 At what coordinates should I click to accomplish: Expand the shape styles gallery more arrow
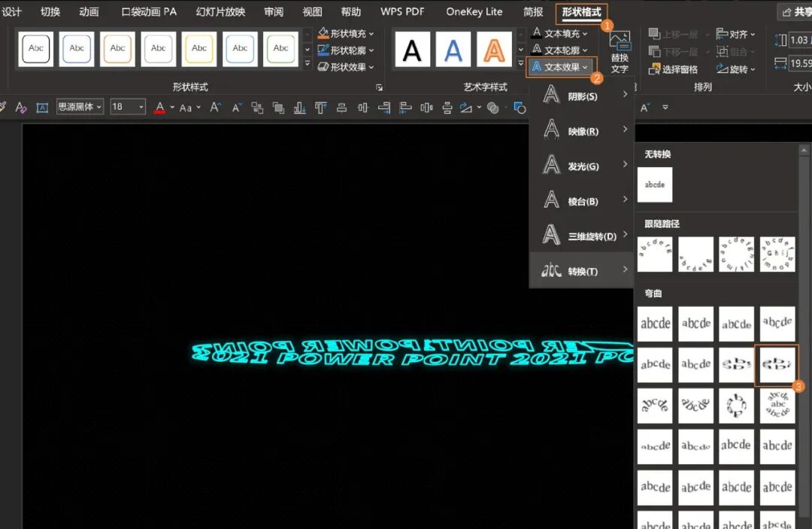click(307, 63)
